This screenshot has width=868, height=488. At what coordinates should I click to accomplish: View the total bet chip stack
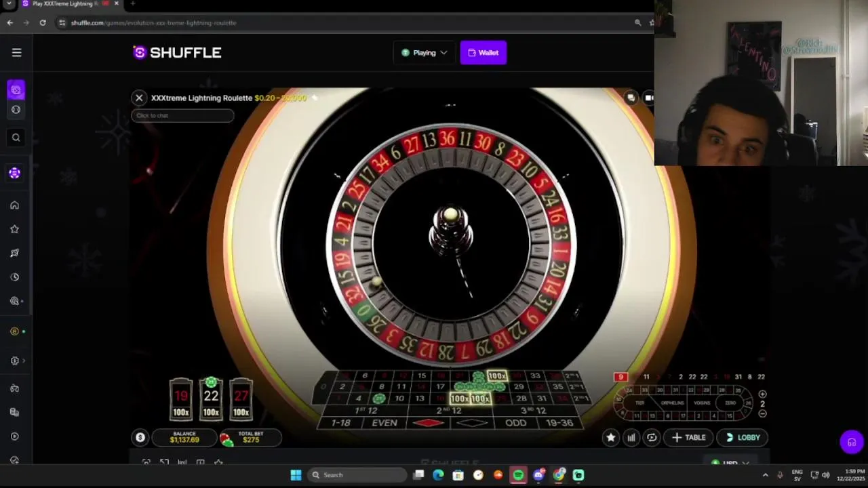tap(226, 439)
